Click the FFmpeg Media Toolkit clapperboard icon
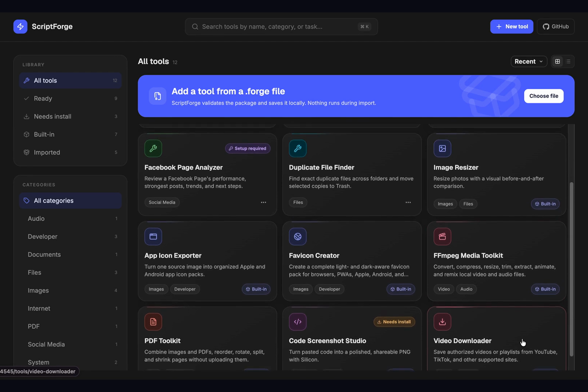Screen dimensions: 588x392 442,237
